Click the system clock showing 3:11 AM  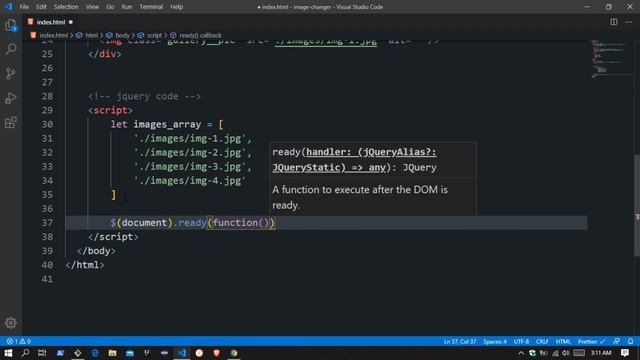point(601,353)
